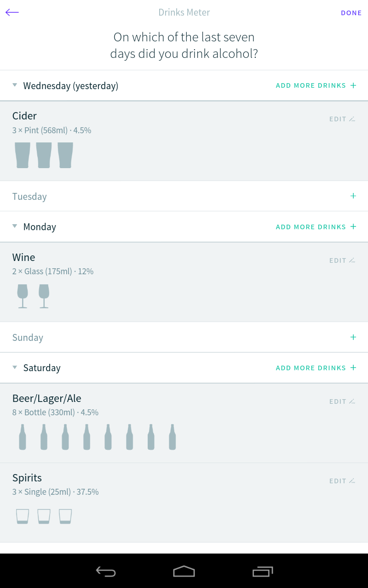The image size is (368, 588).
Task: Add more drinks for Saturday
Action: point(316,368)
